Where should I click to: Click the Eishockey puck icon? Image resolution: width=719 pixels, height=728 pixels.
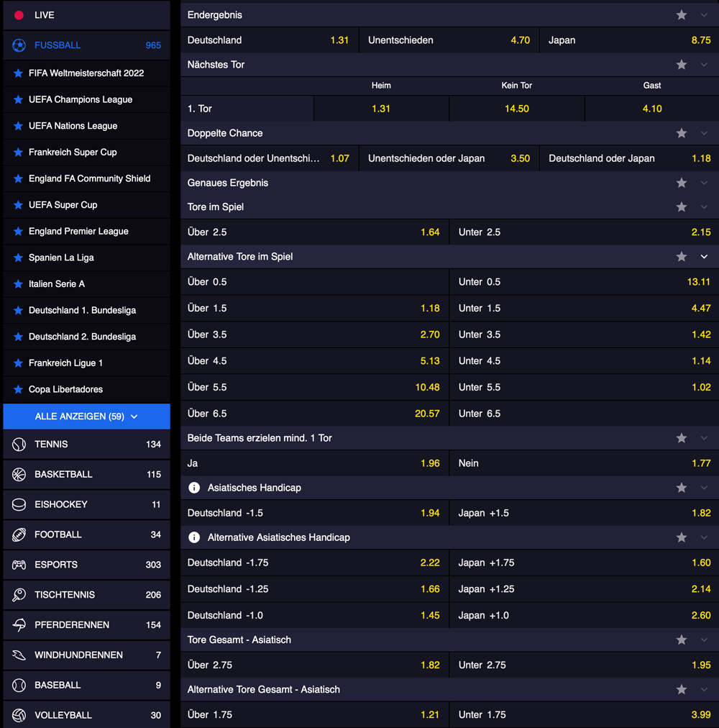click(x=19, y=505)
